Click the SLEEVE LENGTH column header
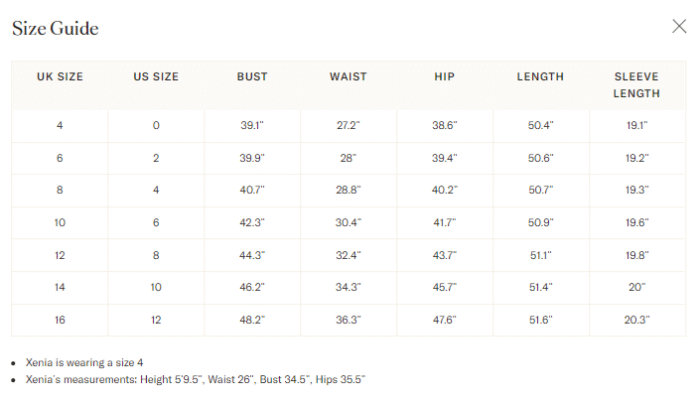This screenshot has height=399, width=700. coord(637,85)
